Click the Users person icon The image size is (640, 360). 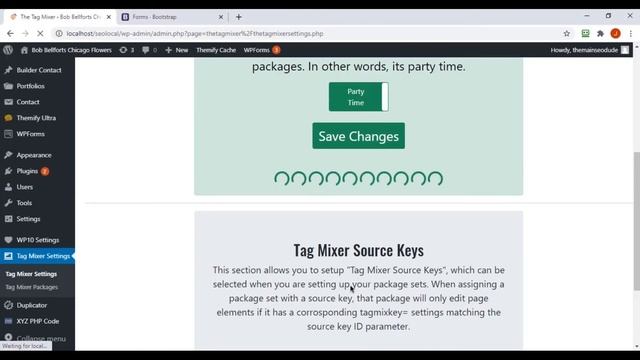8,187
